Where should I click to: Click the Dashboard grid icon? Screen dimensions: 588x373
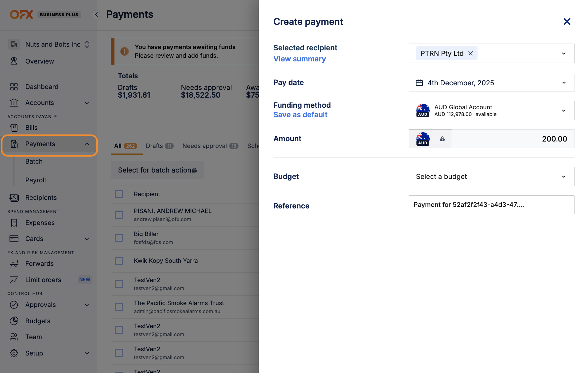click(x=14, y=87)
